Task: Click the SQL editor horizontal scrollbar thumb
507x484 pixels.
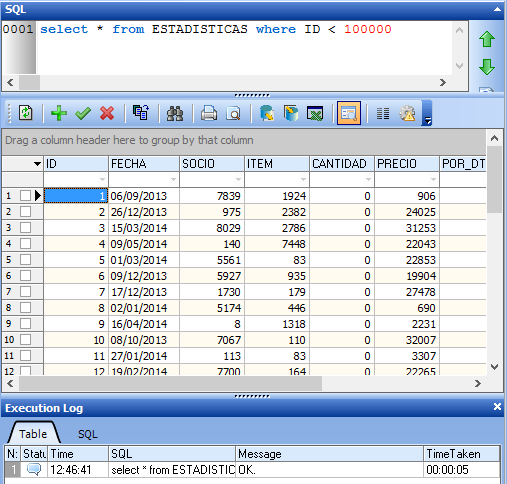Action: click(29, 82)
